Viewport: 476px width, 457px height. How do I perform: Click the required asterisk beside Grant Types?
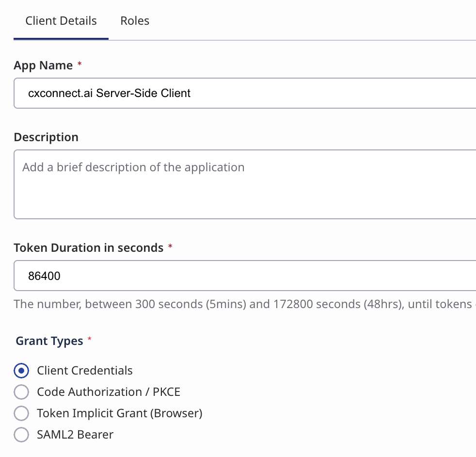89,340
